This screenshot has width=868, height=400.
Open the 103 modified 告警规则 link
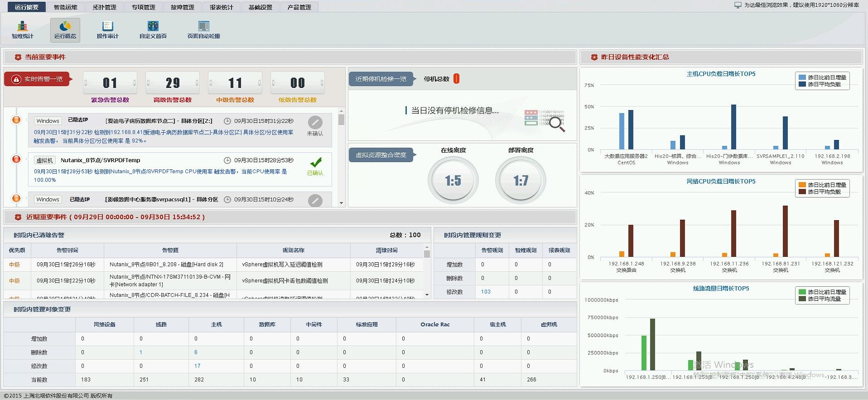pos(486,292)
